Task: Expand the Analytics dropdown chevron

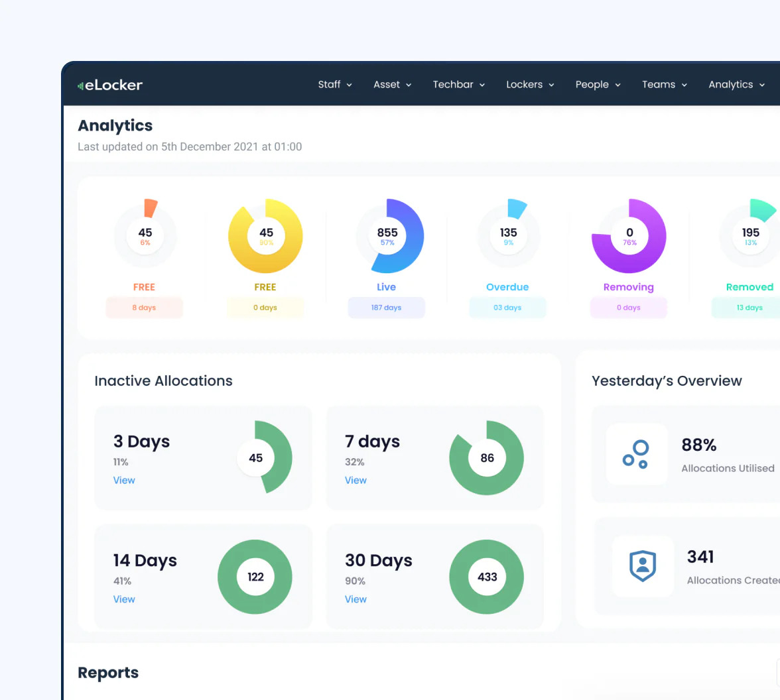Action: tap(761, 85)
